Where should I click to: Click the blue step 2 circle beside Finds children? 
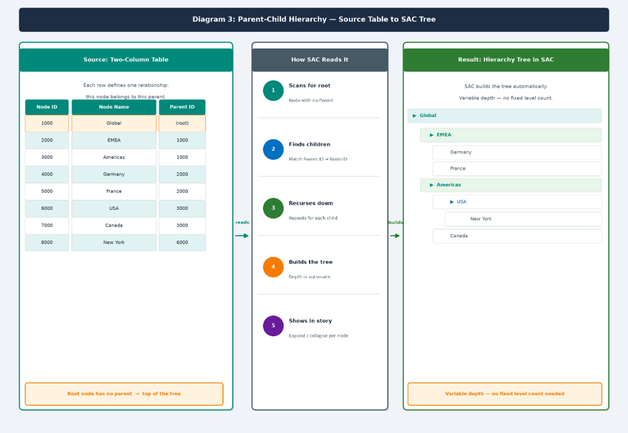273,149
